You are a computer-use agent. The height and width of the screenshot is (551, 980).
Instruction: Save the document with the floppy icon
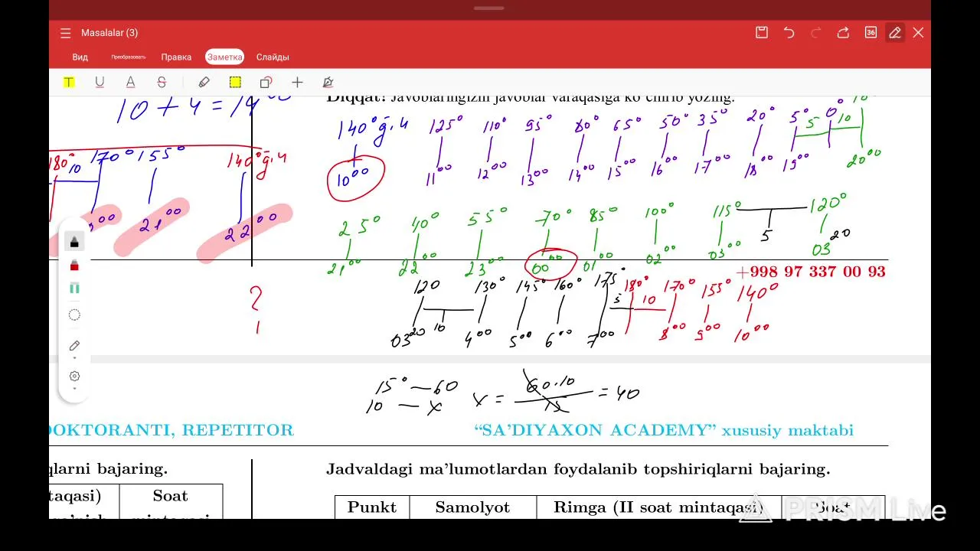click(x=762, y=32)
